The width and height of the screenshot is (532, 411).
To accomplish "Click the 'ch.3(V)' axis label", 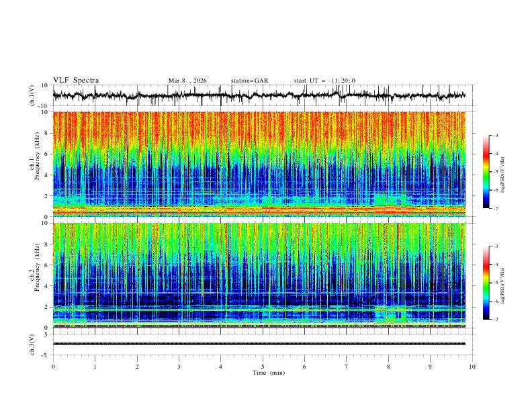I will 32,345.
